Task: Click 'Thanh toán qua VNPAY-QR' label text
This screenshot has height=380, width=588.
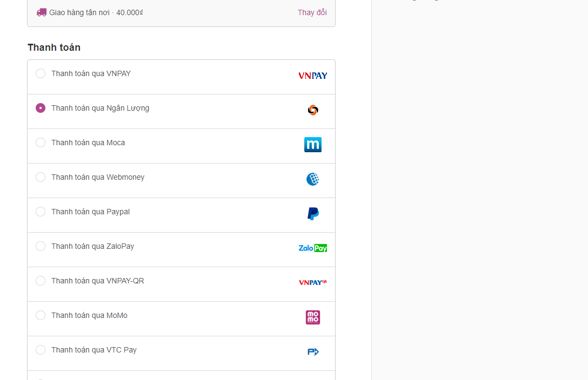Action: pyautogui.click(x=97, y=281)
